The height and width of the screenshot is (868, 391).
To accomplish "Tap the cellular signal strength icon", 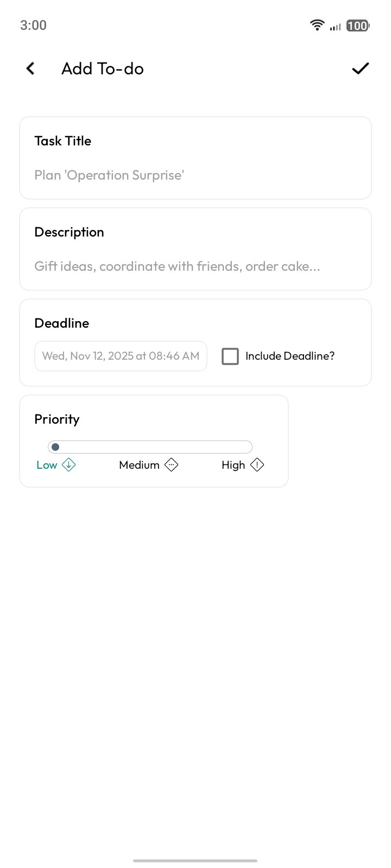I will [335, 26].
